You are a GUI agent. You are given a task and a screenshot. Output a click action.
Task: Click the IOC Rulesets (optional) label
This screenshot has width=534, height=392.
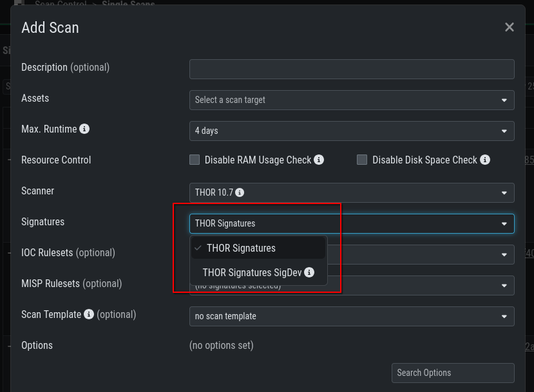pyautogui.click(x=68, y=253)
